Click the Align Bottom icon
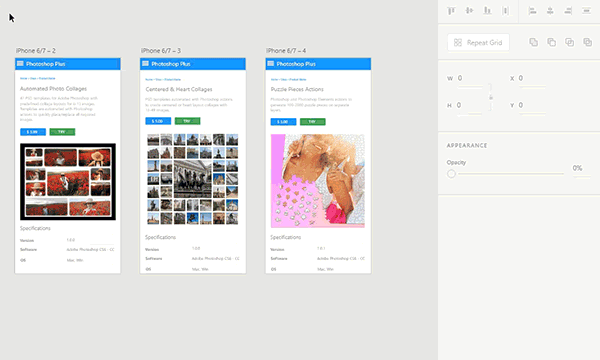 point(487,11)
